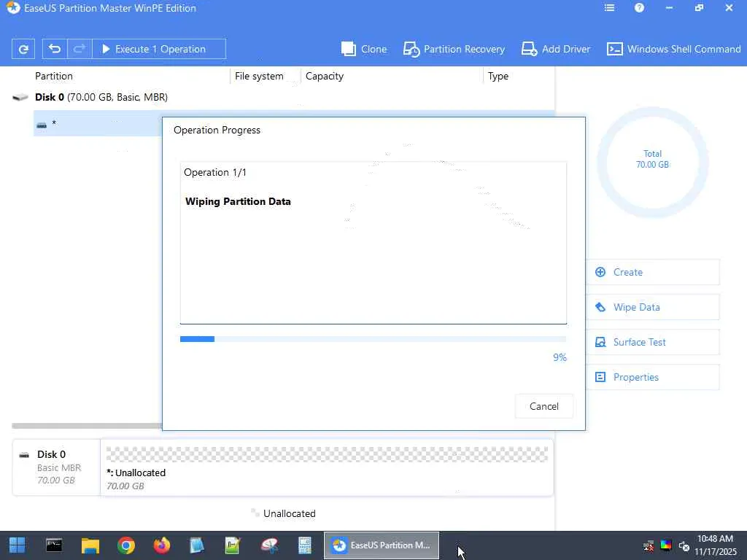The height and width of the screenshot is (560, 747).
Task: Click the wipe progress bar
Action: tap(373, 339)
